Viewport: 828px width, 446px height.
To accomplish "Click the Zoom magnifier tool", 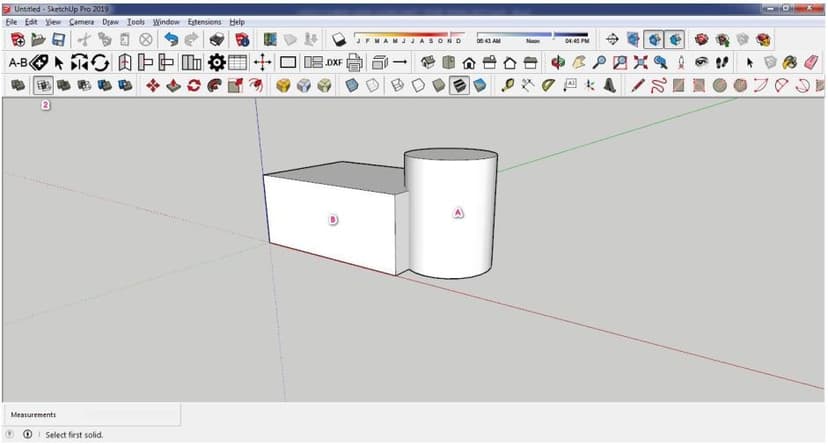I will click(599, 62).
